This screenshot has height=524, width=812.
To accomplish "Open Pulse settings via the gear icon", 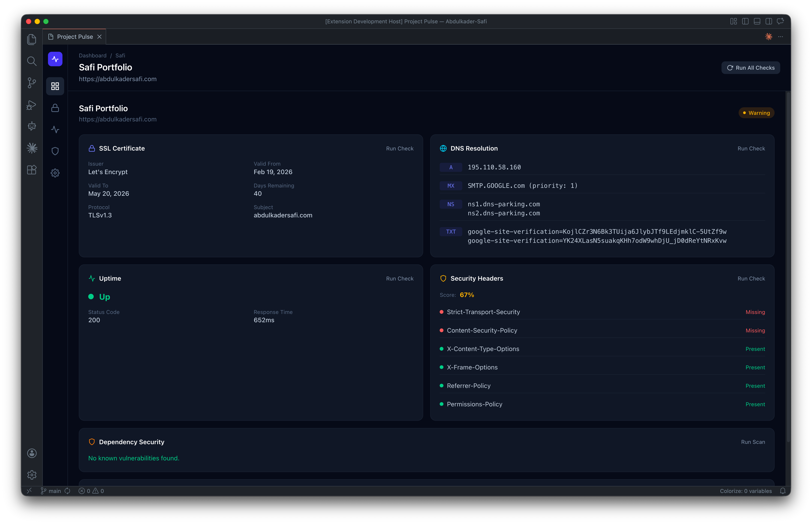I will [x=55, y=173].
